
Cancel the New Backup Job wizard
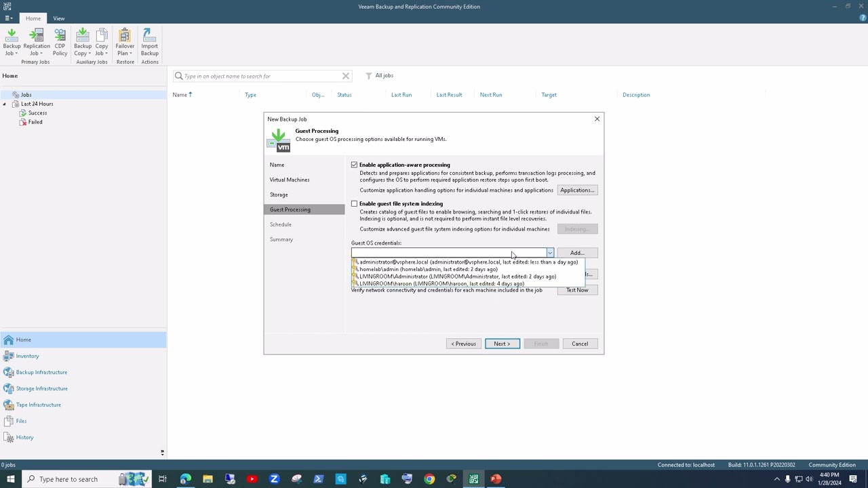point(580,344)
